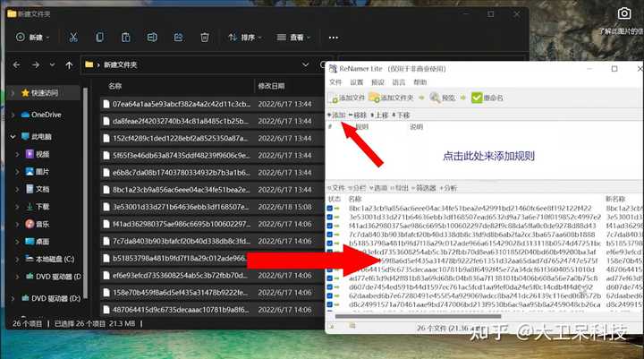Uncheck the file starting with 8bc1a23cb9a856
The height and width of the screenshot is (359, 644).
point(330,209)
